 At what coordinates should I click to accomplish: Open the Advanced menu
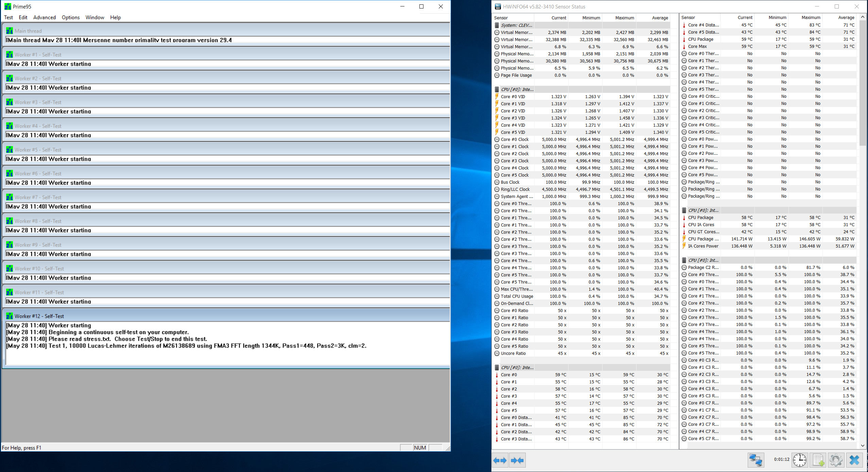point(44,17)
